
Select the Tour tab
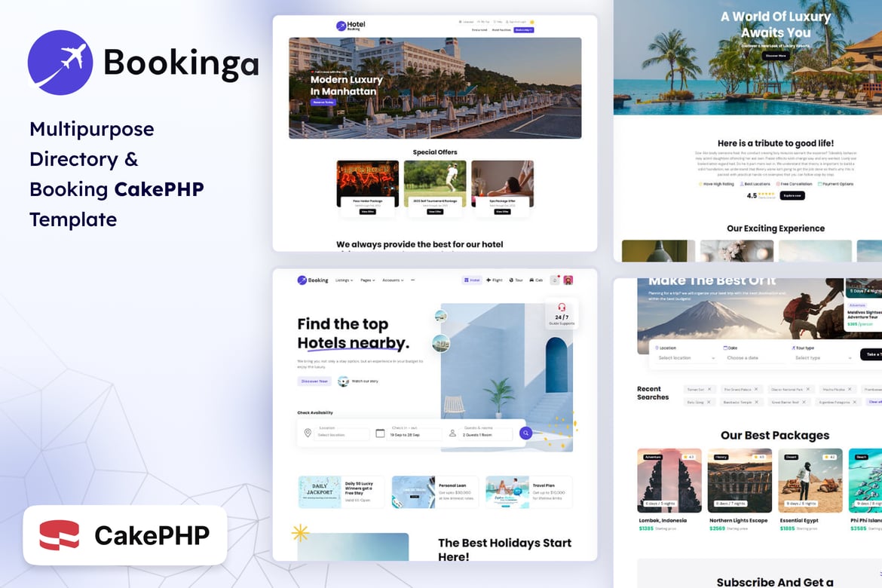point(516,280)
